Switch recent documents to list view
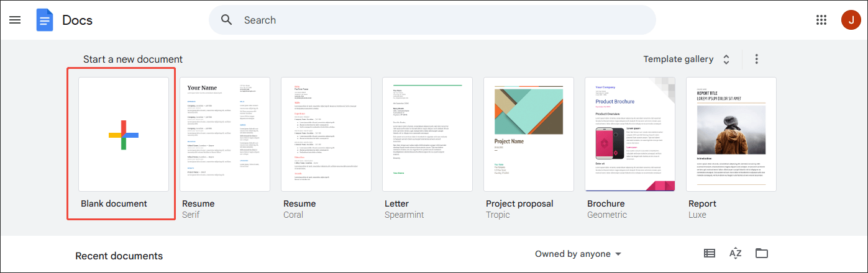 click(x=710, y=253)
